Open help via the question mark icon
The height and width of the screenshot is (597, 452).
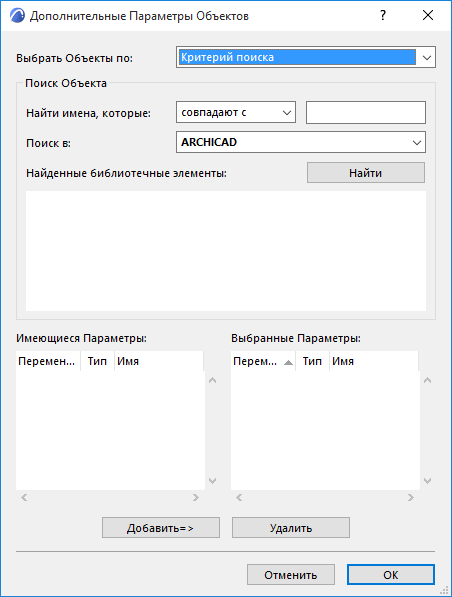coord(383,15)
